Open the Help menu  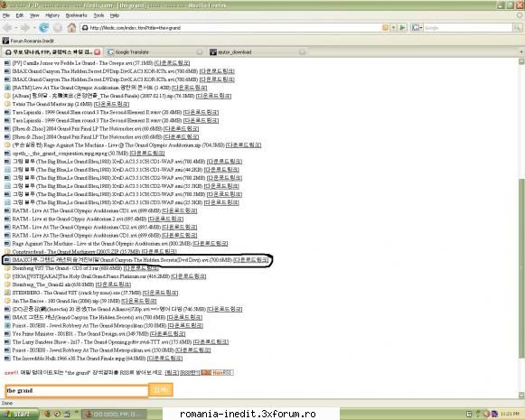(115, 15)
